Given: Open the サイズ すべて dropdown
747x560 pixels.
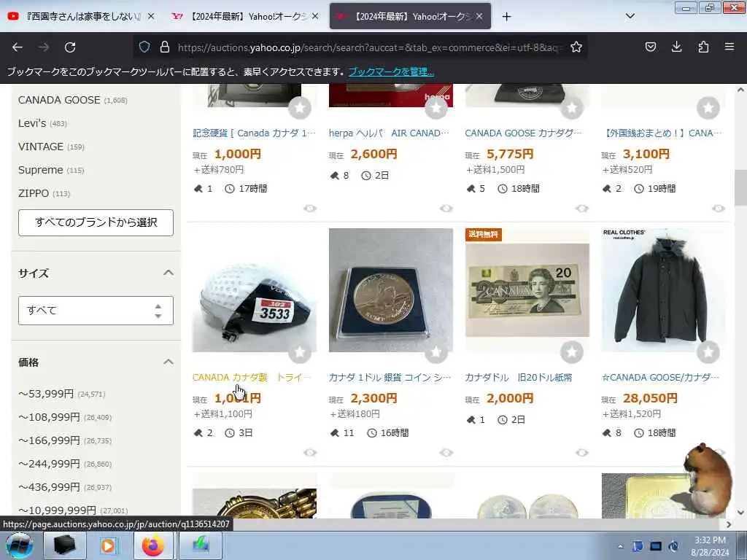Looking at the screenshot, I should tap(96, 311).
